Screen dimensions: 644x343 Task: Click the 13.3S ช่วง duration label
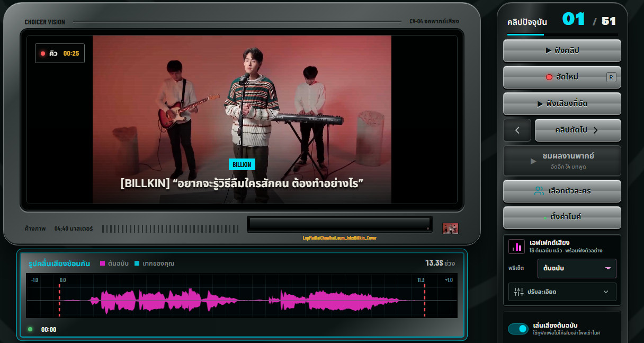(x=440, y=263)
